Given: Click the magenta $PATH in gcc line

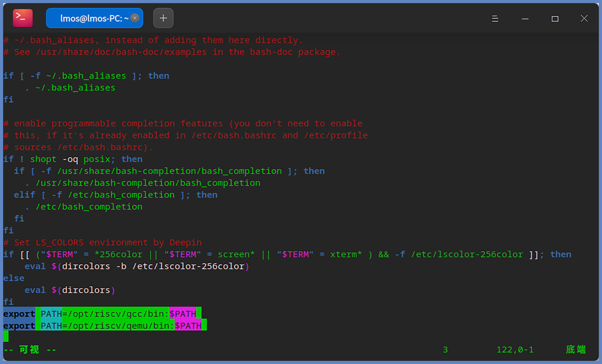Looking at the screenshot, I should pos(183,314).
